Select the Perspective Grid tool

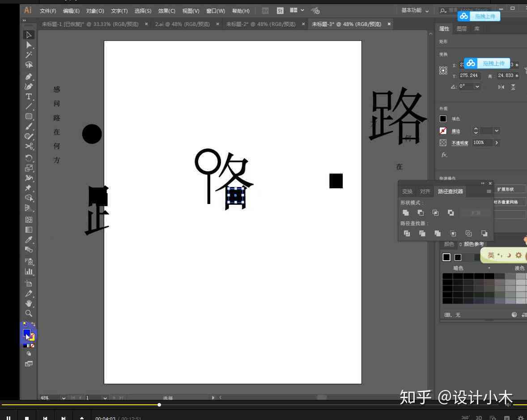click(29, 208)
